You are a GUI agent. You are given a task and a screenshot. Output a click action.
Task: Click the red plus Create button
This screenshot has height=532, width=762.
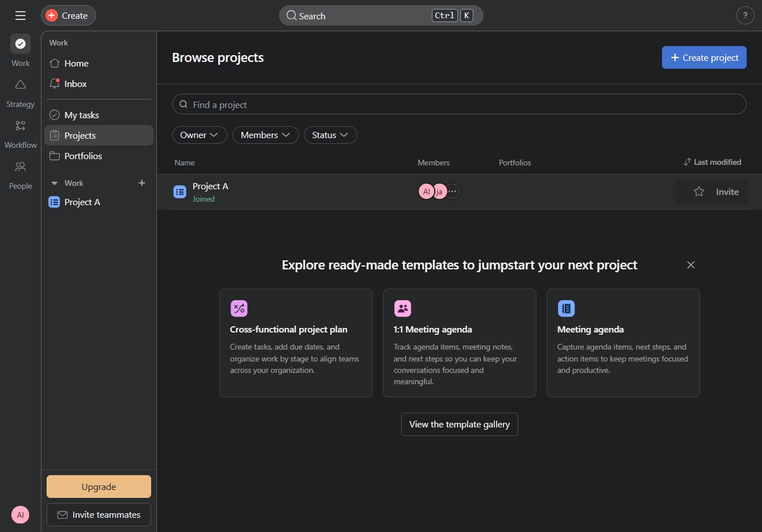(x=68, y=15)
